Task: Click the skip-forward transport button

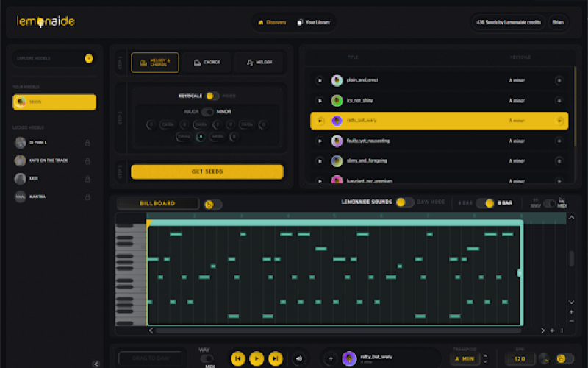Action: [275, 358]
